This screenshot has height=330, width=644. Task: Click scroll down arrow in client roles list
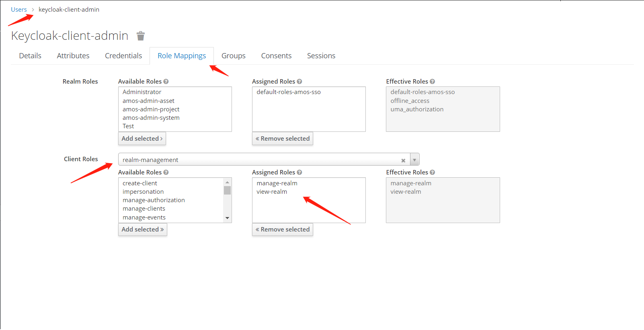[x=228, y=218]
